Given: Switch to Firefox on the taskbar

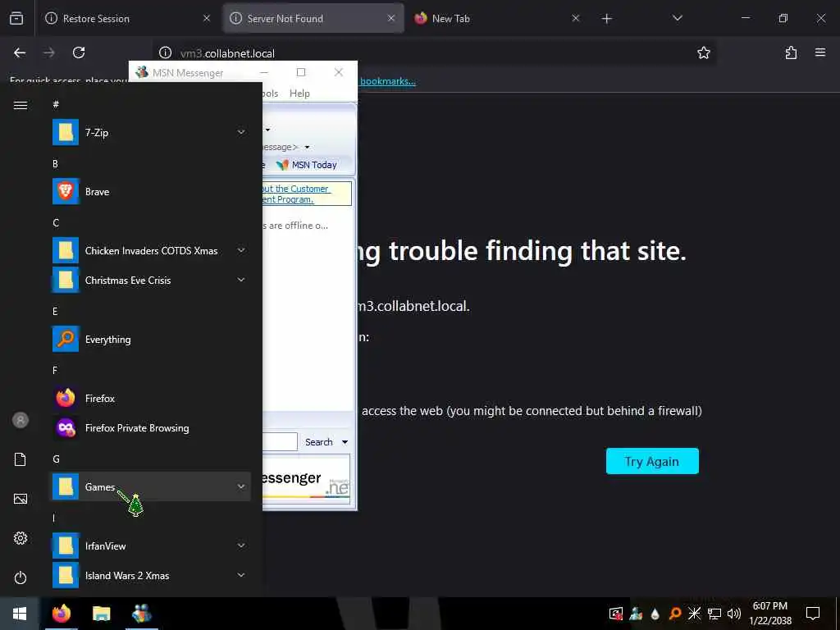Looking at the screenshot, I should [61, 614].
